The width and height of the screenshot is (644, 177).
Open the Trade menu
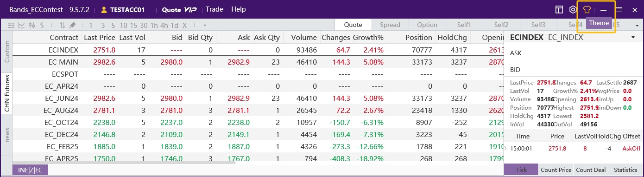point(215,9)
